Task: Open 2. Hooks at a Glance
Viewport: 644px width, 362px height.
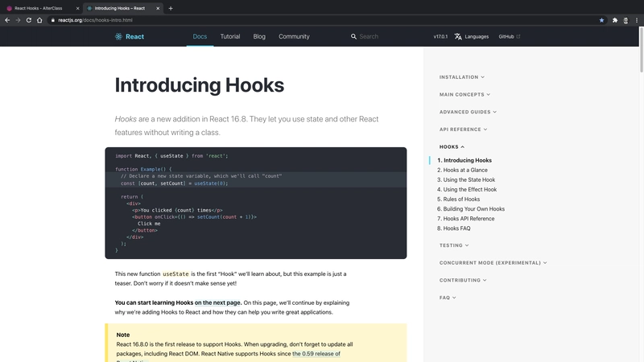Action: point(462,170)
